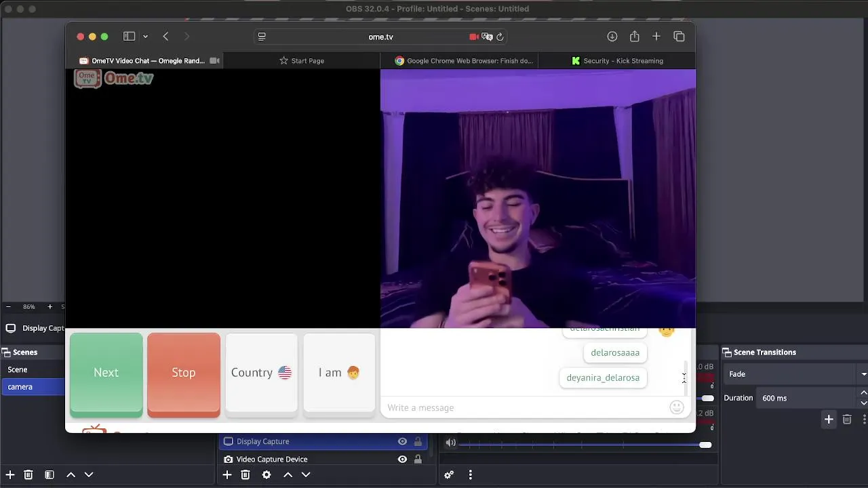This screenshot has width=868, height=488.
Task: Move scene down in Scenes toolbar
Action: click(x=89, y=475)
